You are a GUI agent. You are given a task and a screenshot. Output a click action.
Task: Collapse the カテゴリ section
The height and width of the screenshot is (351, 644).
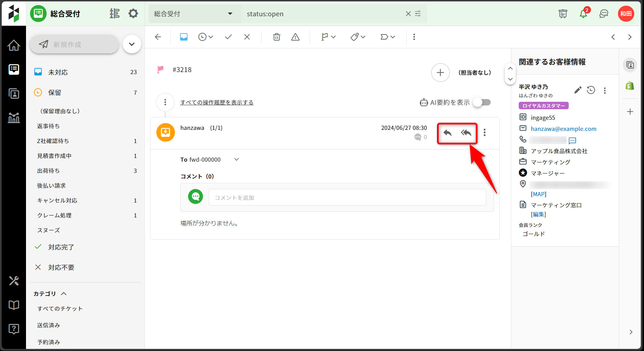pos(63,294)
